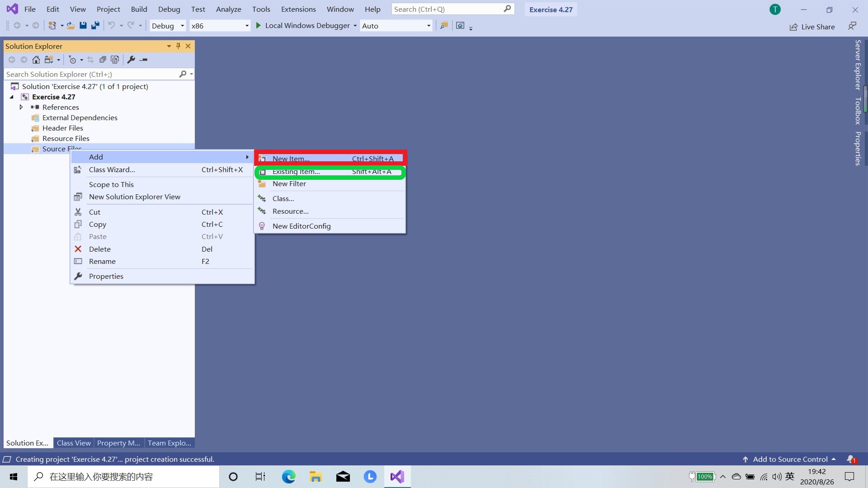This screenshot has width=868, height=488.
Task: Sync Solution Explorer with active document
Action: click(x=90, y=60)
